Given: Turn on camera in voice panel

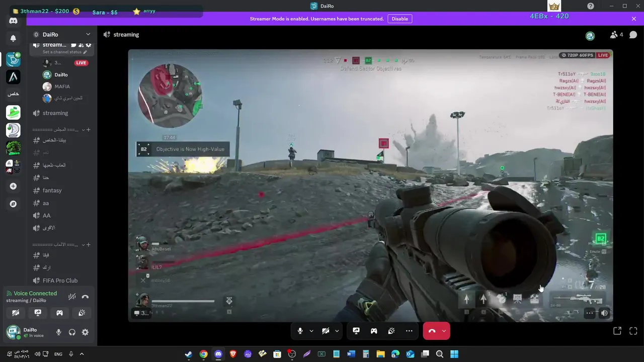Looking at the screenshot, I should (x=16, y=313).
